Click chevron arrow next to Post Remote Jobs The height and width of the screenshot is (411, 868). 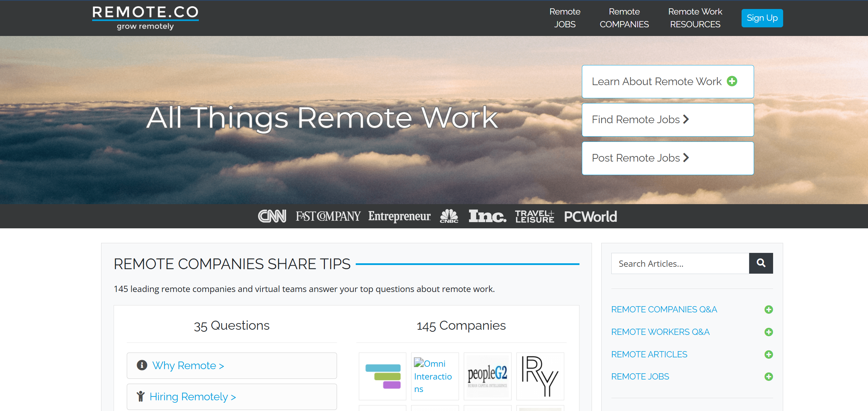pos(686,158)
